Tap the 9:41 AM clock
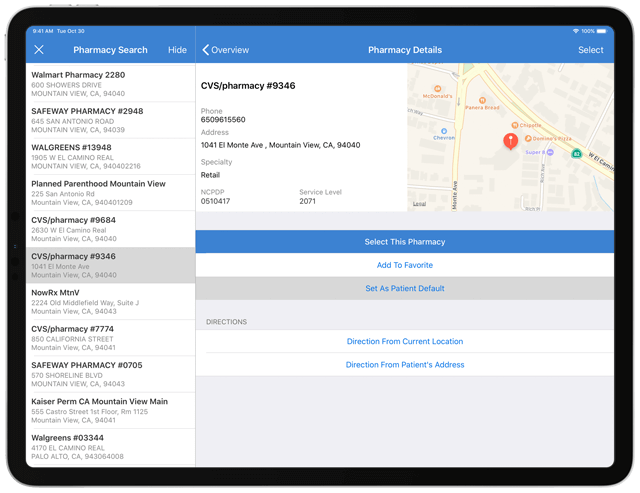The height and width of the screenshot is (493, 640). coord(43,31)
